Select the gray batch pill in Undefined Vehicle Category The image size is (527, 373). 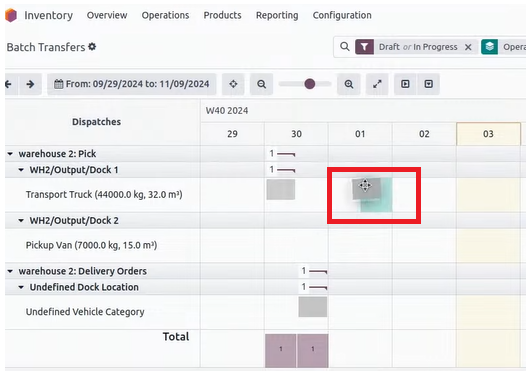click(x=313, y=307)
